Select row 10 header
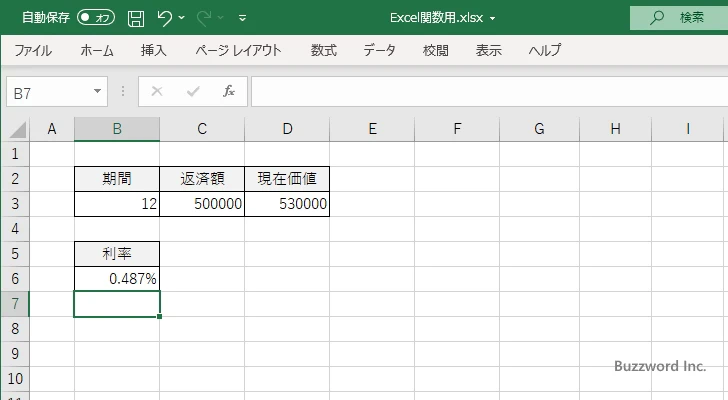Screen dimensions: 728x400 pyautogui.click(x=15, y=379)
